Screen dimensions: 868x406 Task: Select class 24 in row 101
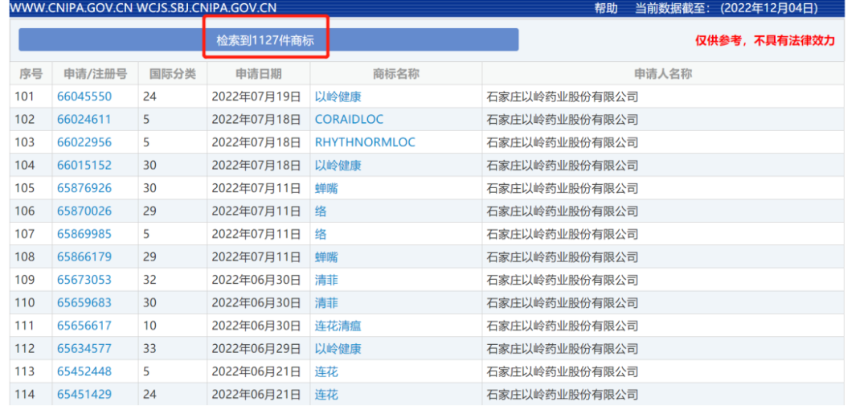coord(149,96)
